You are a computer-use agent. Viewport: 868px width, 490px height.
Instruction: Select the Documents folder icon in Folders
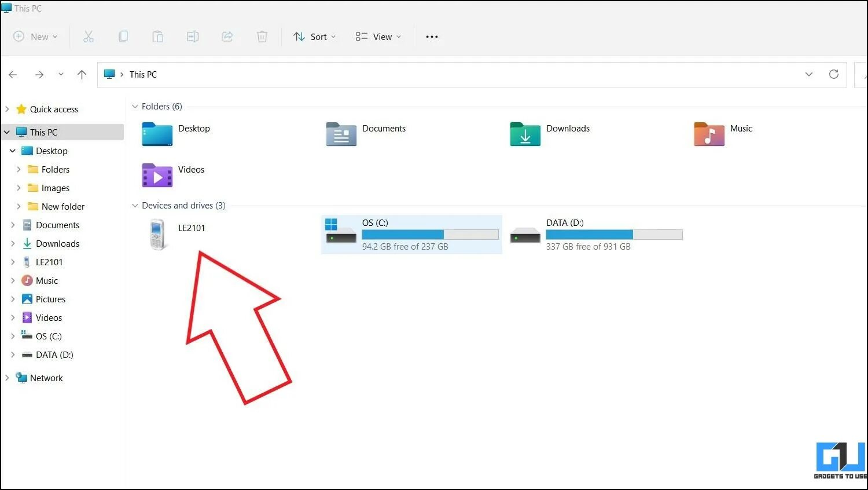(341, 134)
